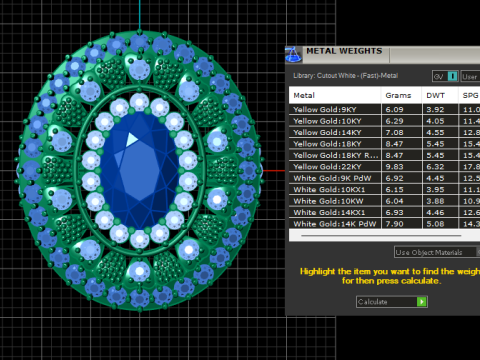Click the 7.90 grams value

394,224
